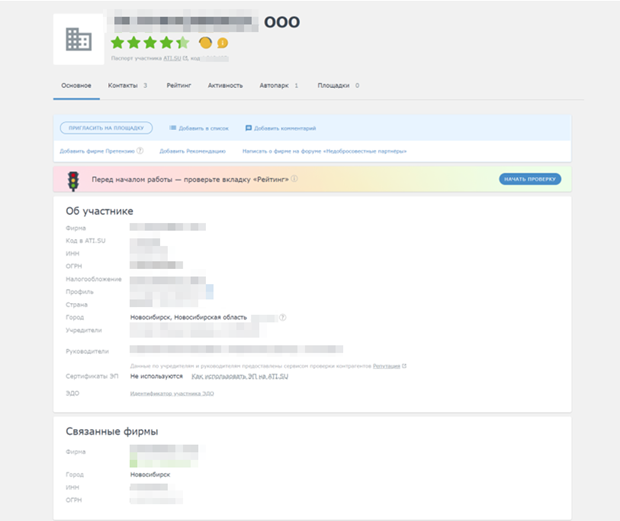Click the orange round badge icon
Viewport: 620px width, 521px height.
tap(205, 42)
